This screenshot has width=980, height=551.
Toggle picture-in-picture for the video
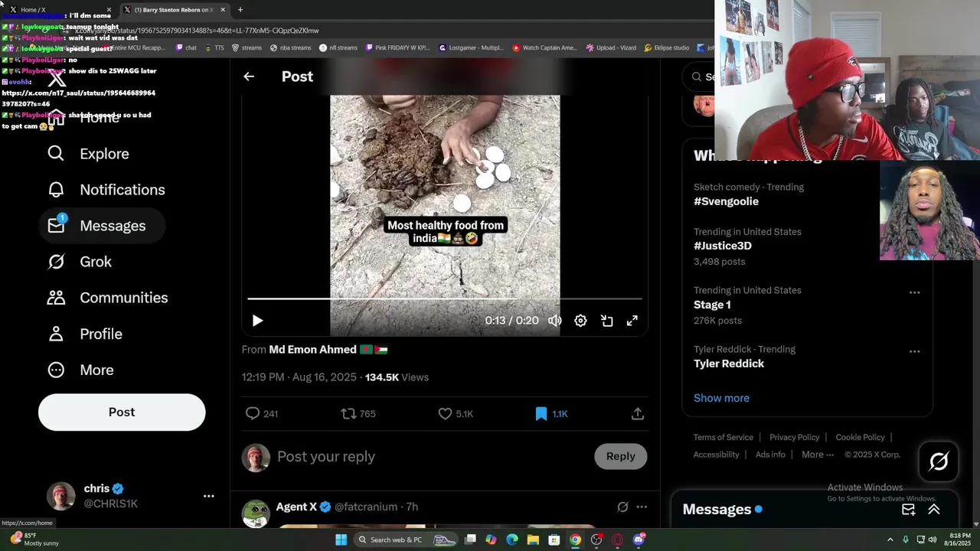tap(606, 321)
